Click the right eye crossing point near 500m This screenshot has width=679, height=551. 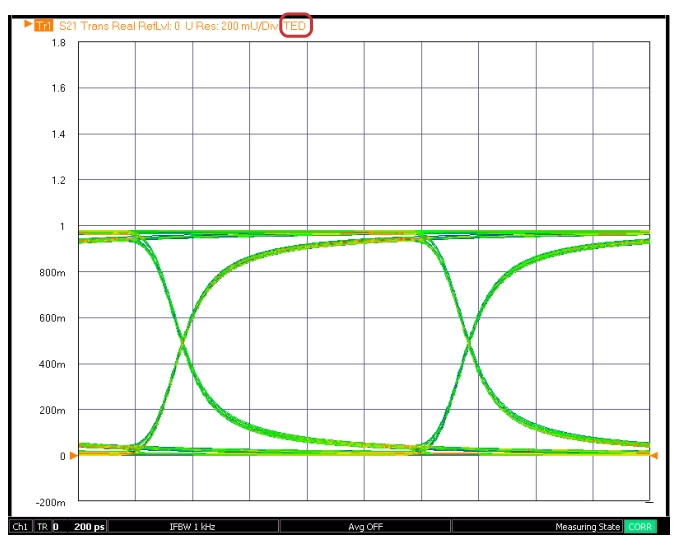click(469, 341)
